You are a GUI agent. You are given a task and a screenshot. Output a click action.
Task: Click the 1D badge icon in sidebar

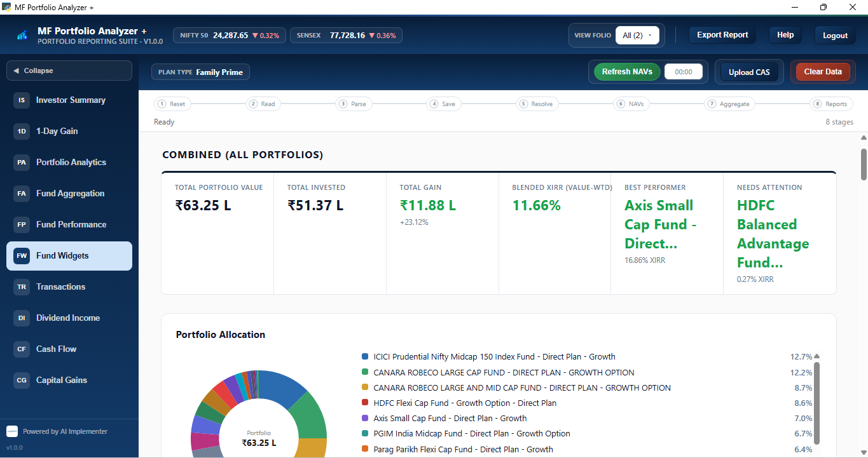point(22,131)
